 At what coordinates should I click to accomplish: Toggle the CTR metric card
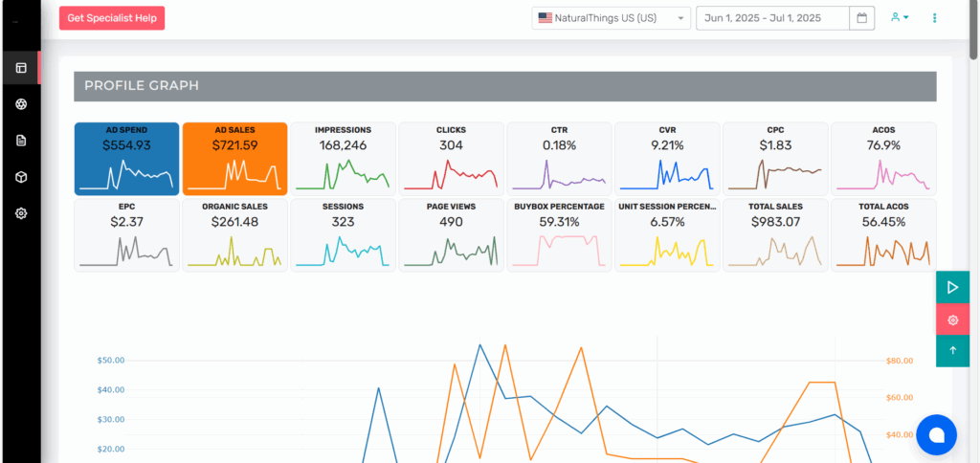559,159
